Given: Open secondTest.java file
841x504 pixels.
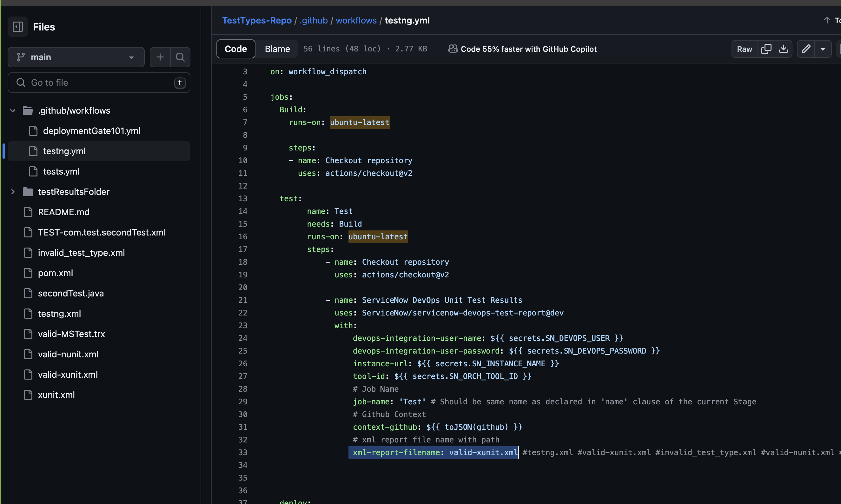Looking at the screenshot, I should pyautogui.click(x=71, y=293).
